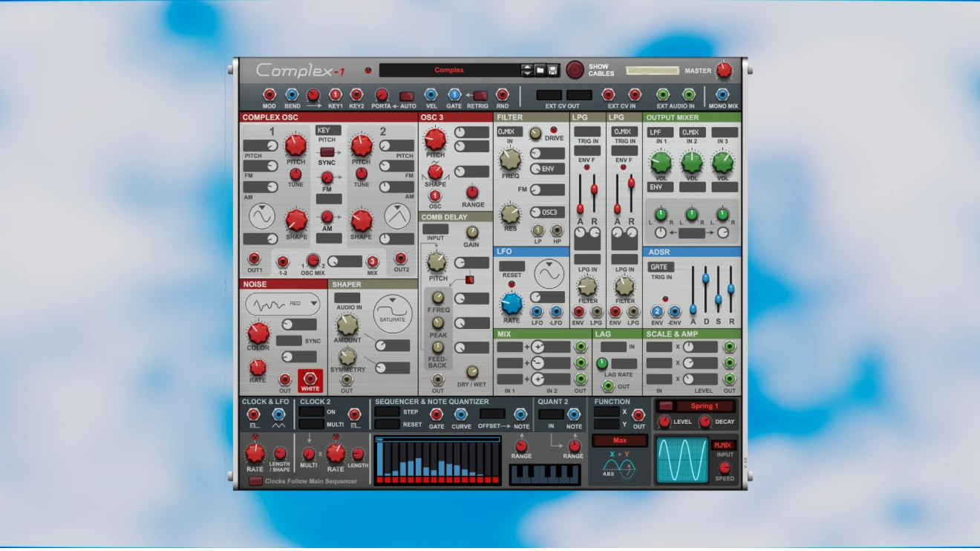Click the save patch floppy icon
Viewport: 980px width, 551px height.
click(553, 70)
